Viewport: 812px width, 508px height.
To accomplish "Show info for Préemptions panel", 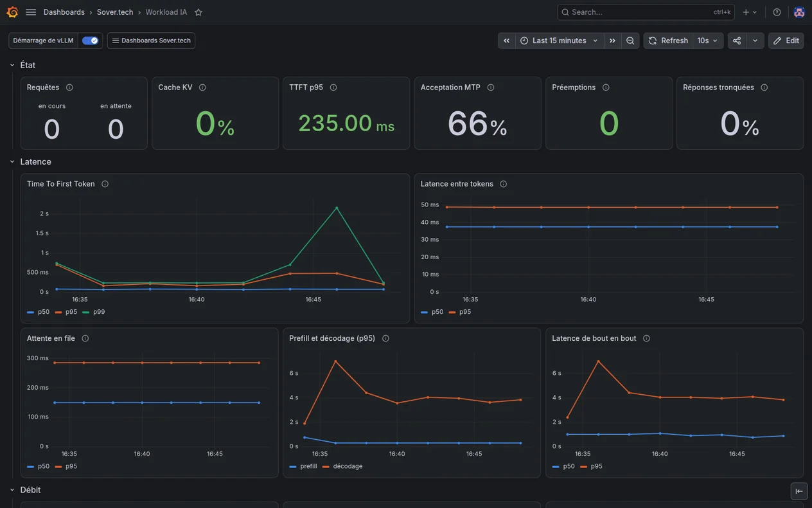I will click(606, 87).
